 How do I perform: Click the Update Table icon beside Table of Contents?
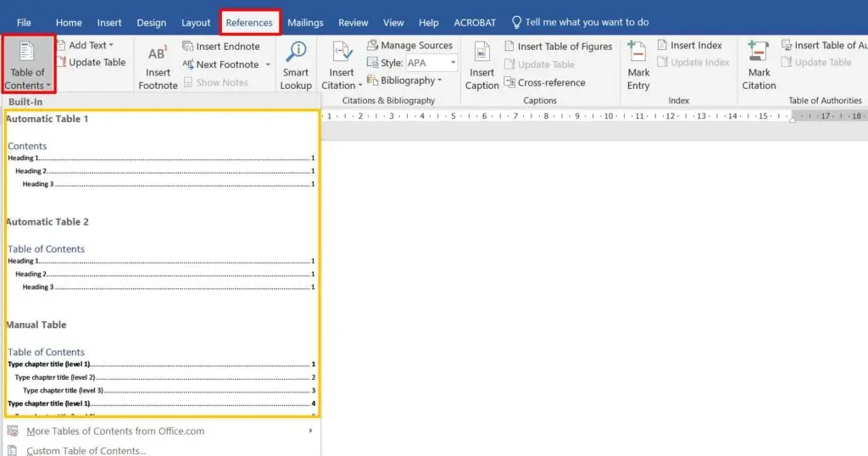click(61, 63)
